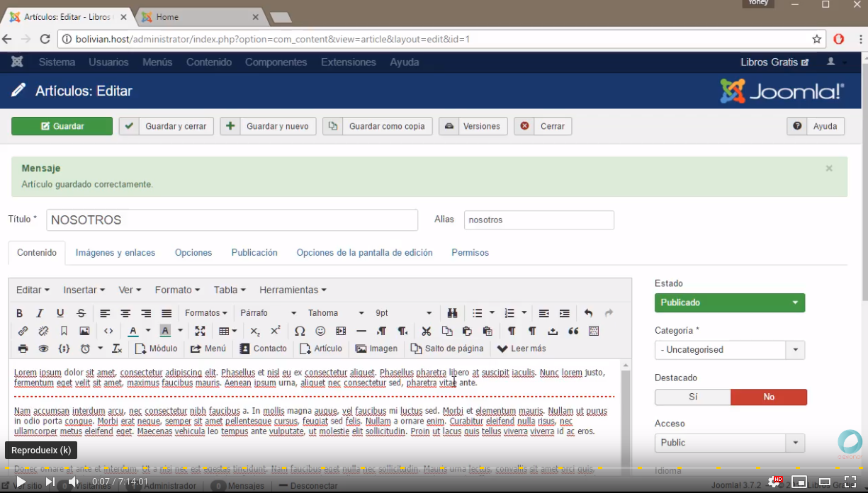Insert blockquote

click(573, 331)
